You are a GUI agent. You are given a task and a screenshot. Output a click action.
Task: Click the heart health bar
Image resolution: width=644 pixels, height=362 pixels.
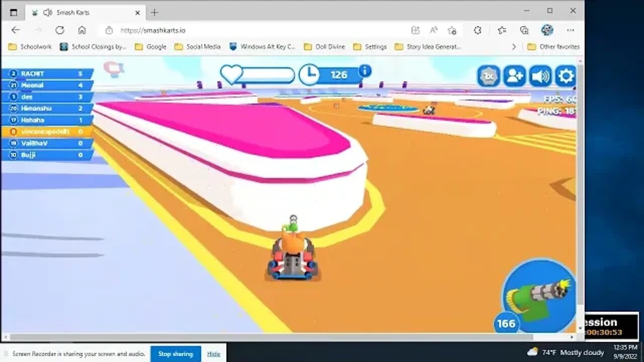tap(258, 75)
